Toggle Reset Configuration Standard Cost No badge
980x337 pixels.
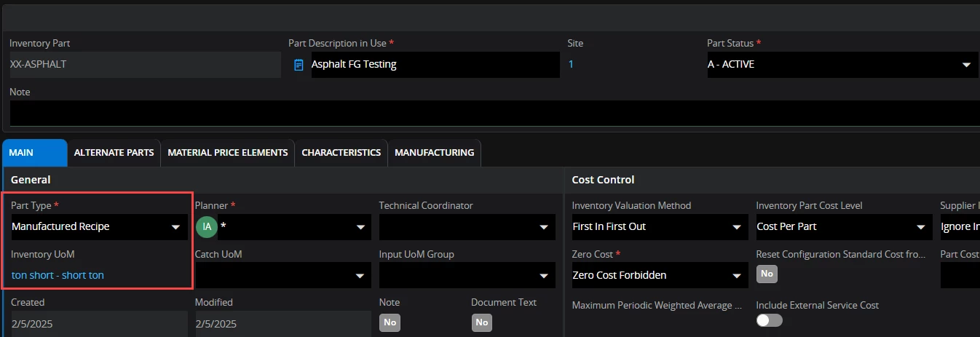coord(767,274)
